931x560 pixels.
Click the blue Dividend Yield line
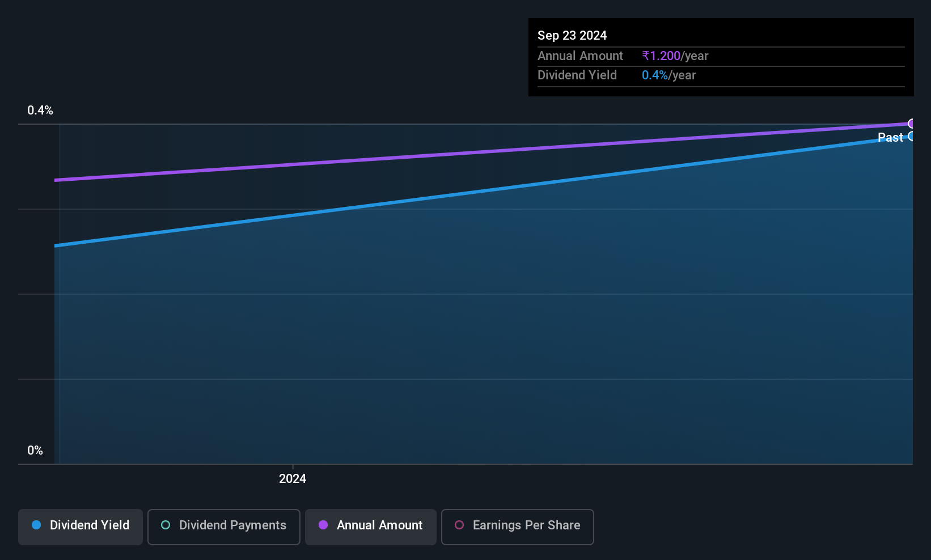[x=482, y=191]
